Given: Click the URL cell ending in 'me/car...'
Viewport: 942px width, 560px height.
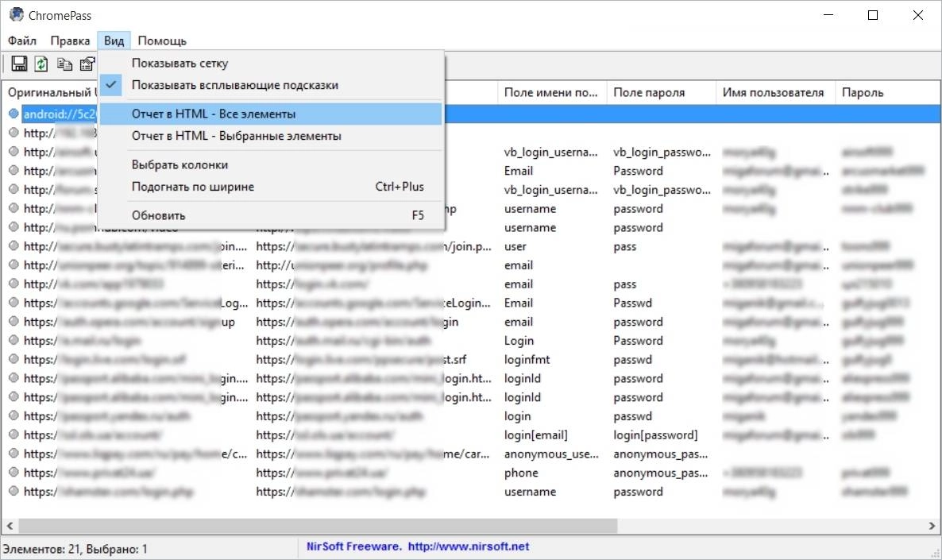Looking at the screenshot, I should tap(373, 454).
